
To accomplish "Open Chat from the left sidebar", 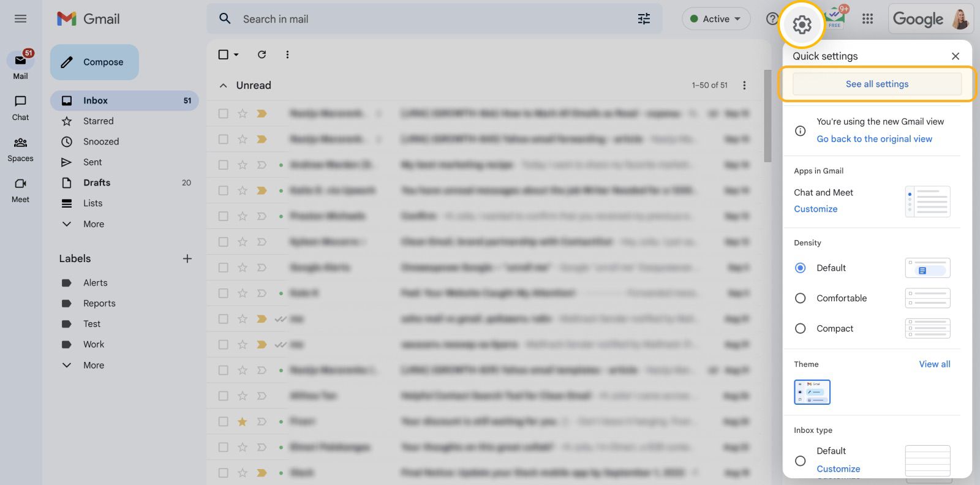I will pos(20,107).
